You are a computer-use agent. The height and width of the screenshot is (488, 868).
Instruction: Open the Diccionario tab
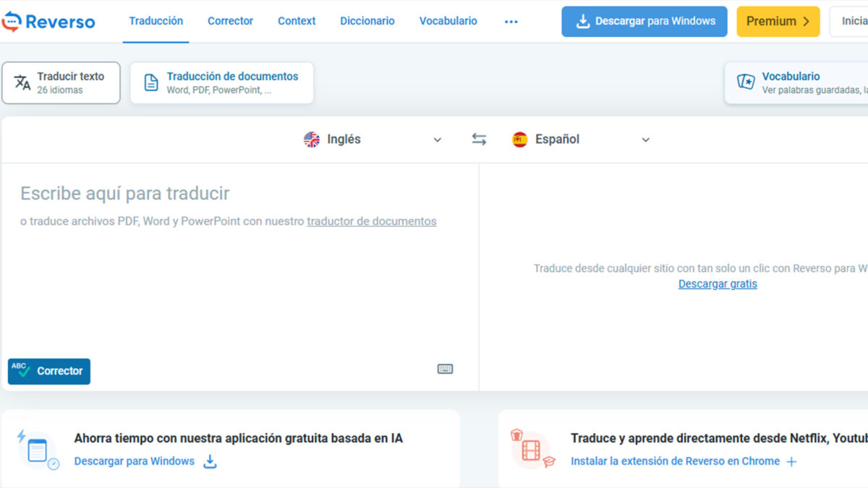click(x=367, y=21)
